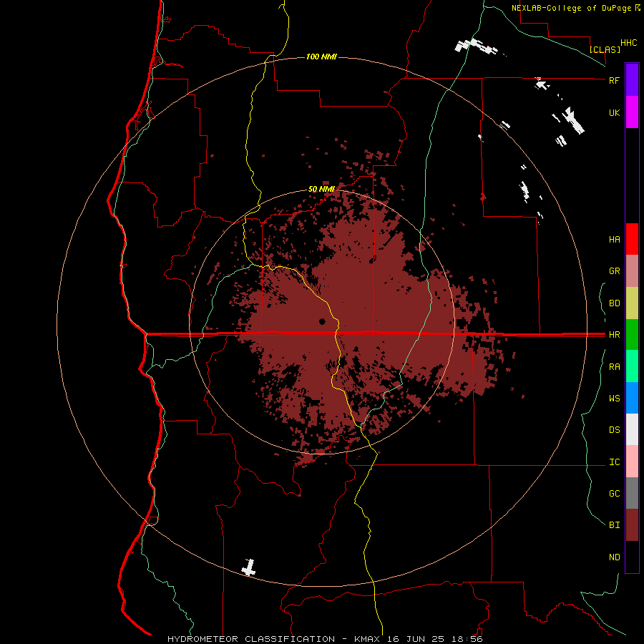This screenshot has width=644, height=644.
Task: Click the dark green HR legend swatch
Action: [632, 335]
